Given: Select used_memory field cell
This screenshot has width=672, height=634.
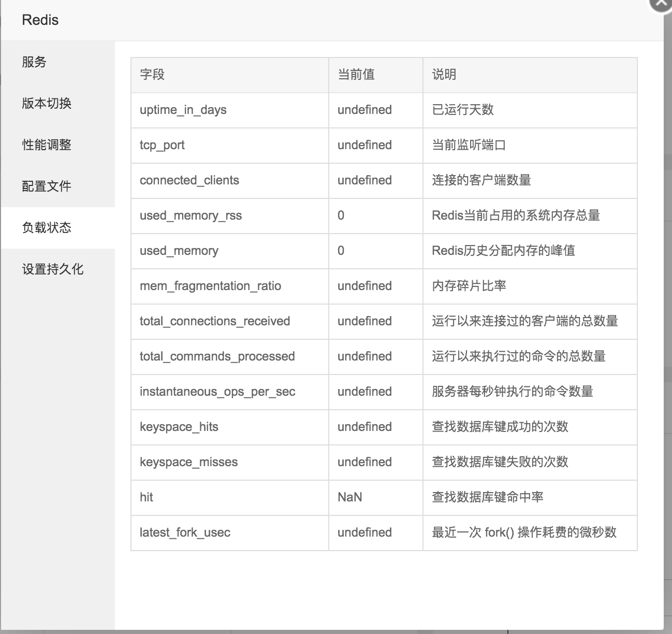Looking at the screenshot, I should click(x=230, y=251).
